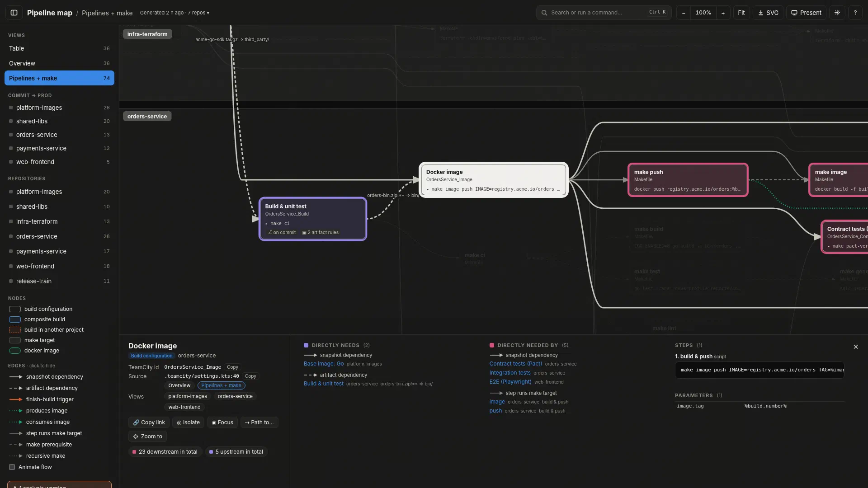This screenshot has width=868, height=488.
Task: Click the zoom in plus button
Action: [x=723, y=13]
